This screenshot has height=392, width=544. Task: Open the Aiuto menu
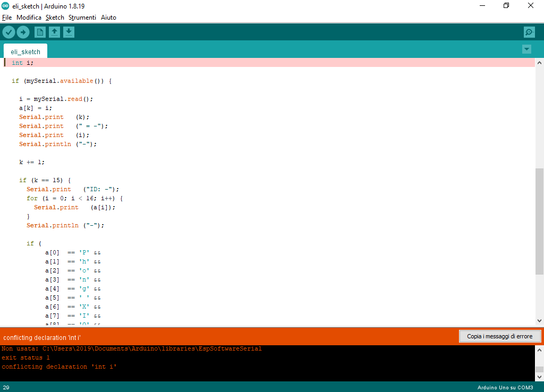[108, 18]
